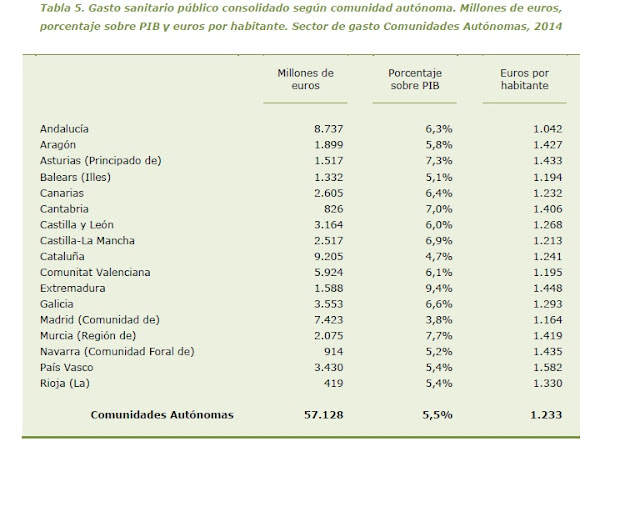Image resolution: width=640 pixels, height=512 pixels.
Task: Select the 'Rioja (La)' row label
Action: tap(65, 384)
